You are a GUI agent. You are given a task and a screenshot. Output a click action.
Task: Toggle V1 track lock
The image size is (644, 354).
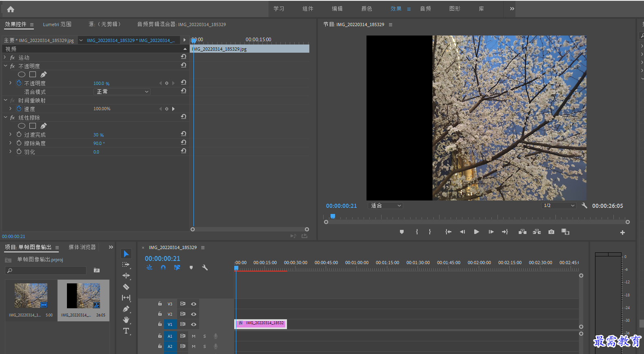click(x=160, y=324)
